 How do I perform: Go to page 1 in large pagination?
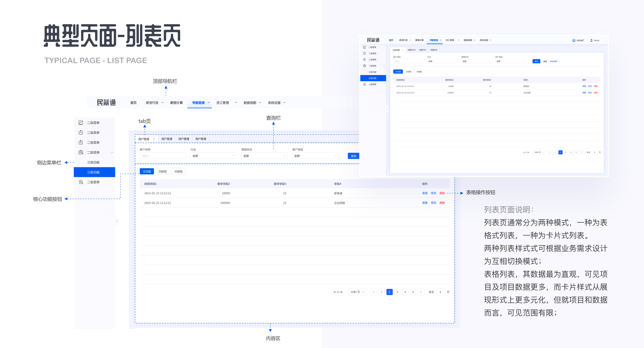(x=382, y=292)
